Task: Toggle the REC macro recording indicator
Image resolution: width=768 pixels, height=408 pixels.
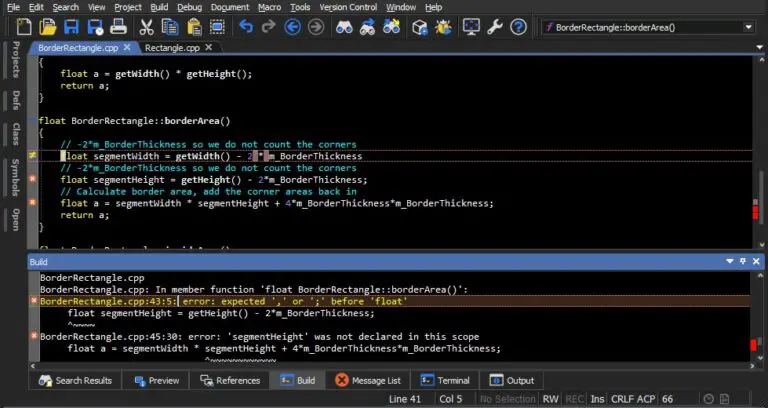Action: 575,399
